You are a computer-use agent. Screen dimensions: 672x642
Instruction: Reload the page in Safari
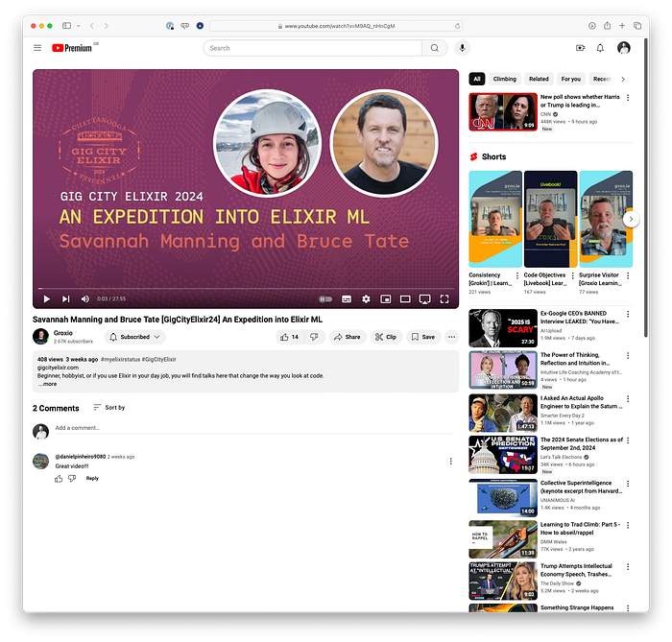[x=457, y=26]
